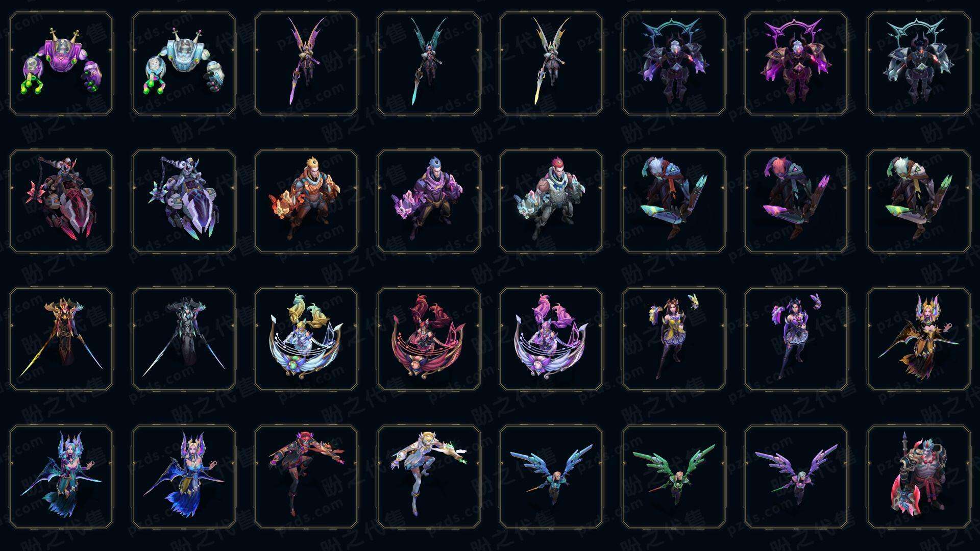This screenshot has width=980, height=551.
Task: Choose the gold-yellow winged lancer chroma
Action: click(551, 64)
